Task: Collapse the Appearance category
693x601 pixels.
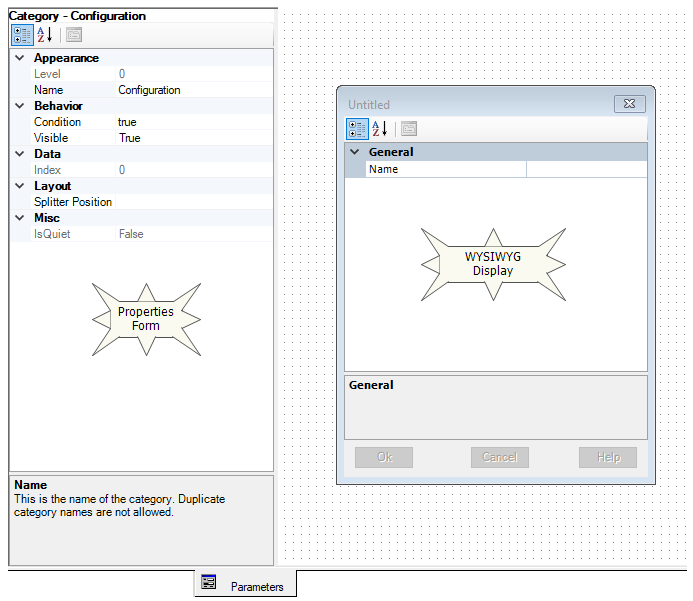Action: pos(19,58)
